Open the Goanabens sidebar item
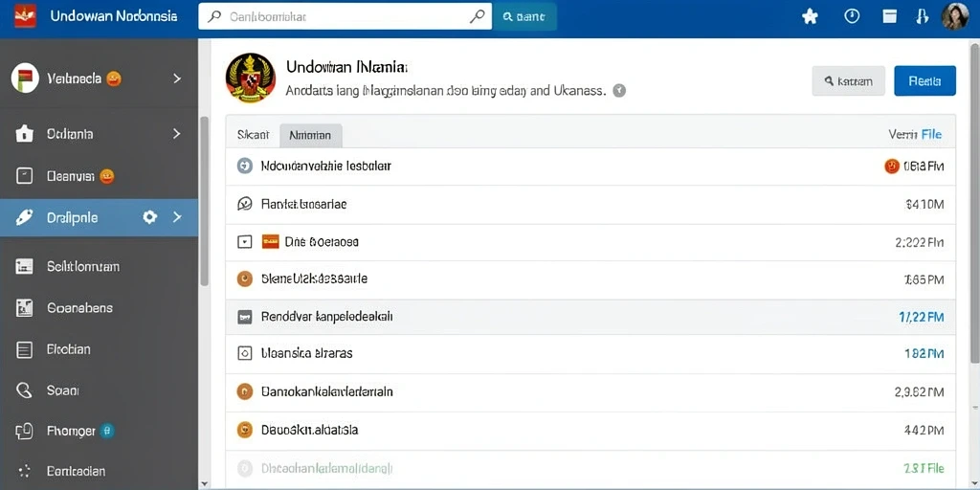The image size is (980, 490). (99, 307)
